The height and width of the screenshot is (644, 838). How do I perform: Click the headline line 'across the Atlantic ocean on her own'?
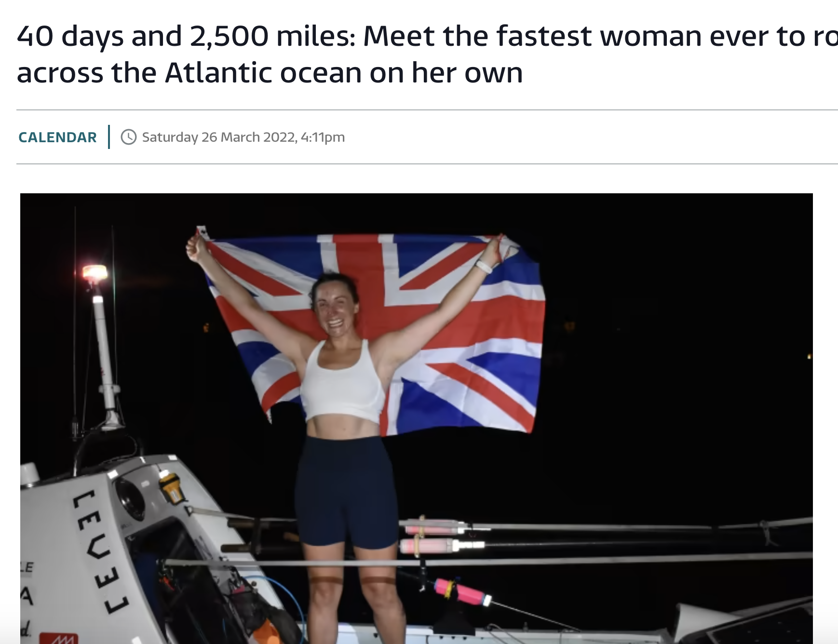coord(270,73)
